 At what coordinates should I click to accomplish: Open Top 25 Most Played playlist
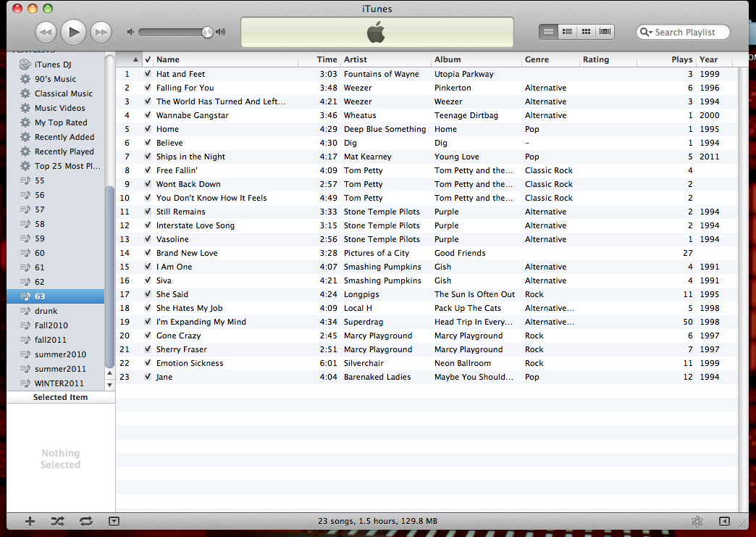coord(56,166)
